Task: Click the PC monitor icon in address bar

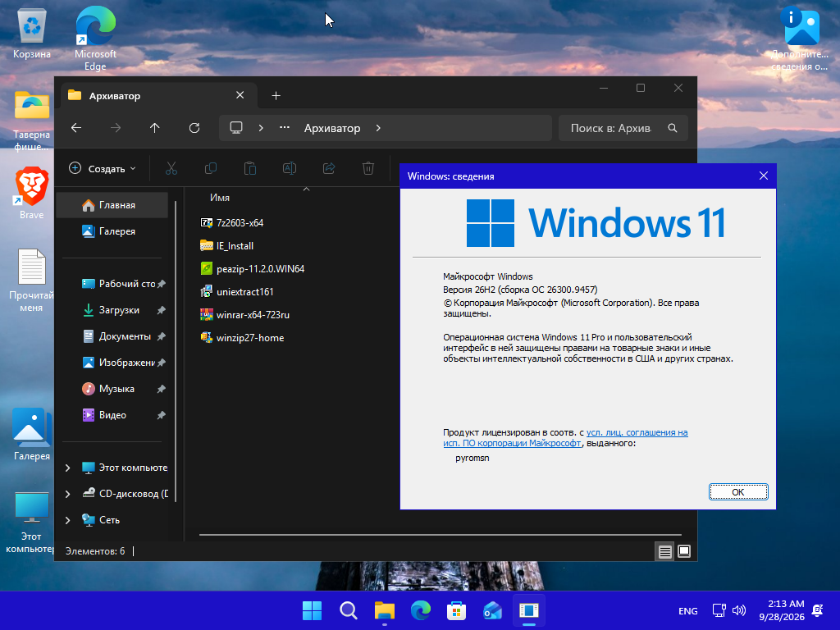Action: (236, 127)
